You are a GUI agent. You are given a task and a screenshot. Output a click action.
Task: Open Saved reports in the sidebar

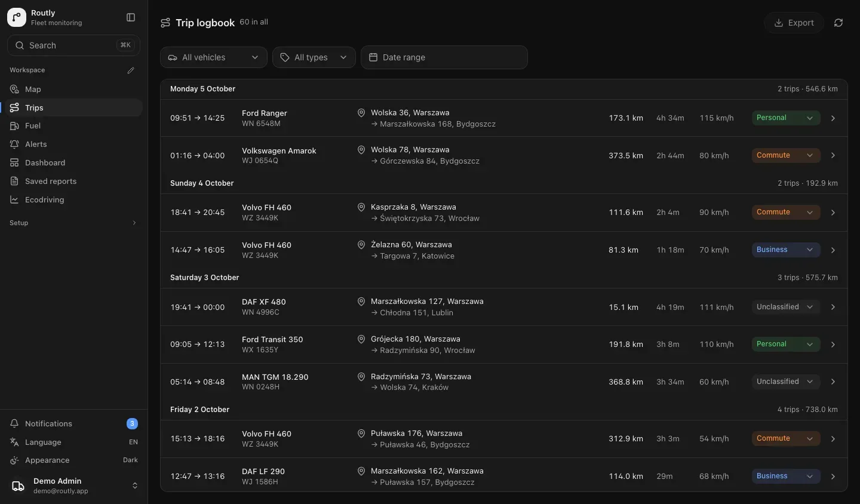(x=74, y=182)
